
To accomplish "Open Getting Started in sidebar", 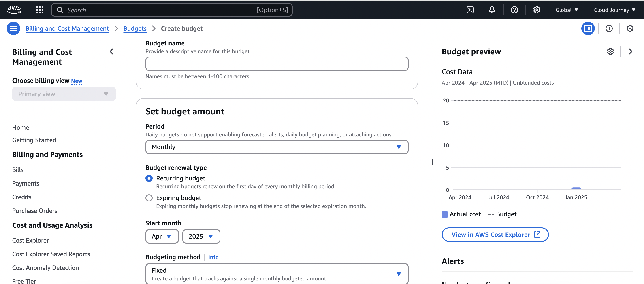I will [34, 140].
